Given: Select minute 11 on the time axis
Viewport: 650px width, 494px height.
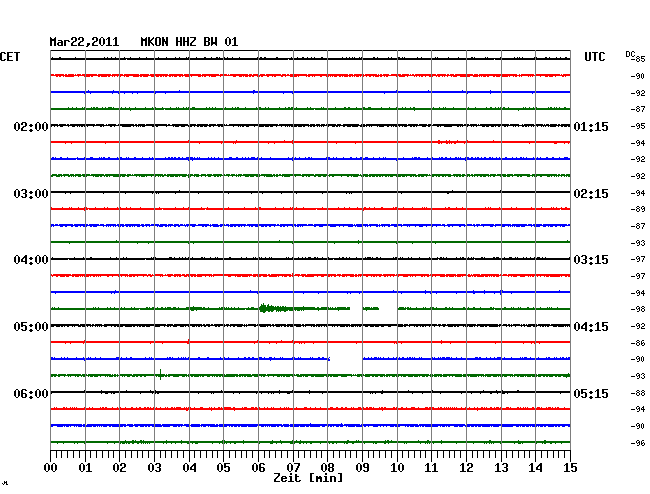Looking at the screenshot, I should [431, 468].
